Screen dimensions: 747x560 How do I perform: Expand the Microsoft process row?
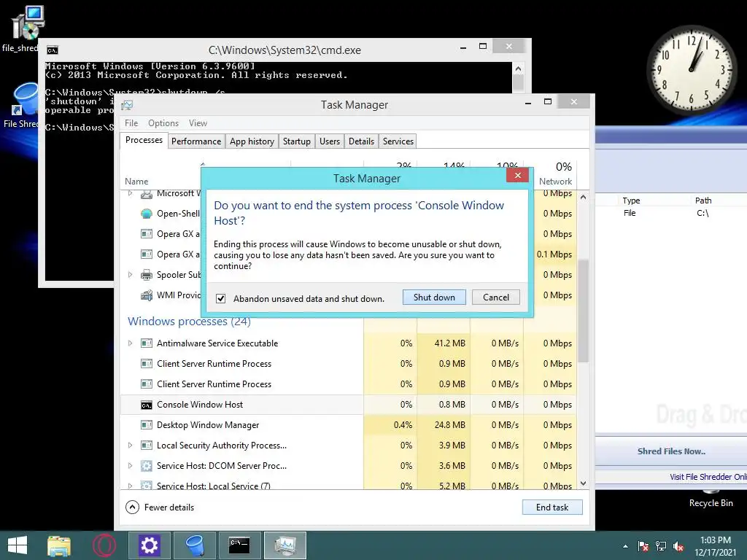(130, 193)
